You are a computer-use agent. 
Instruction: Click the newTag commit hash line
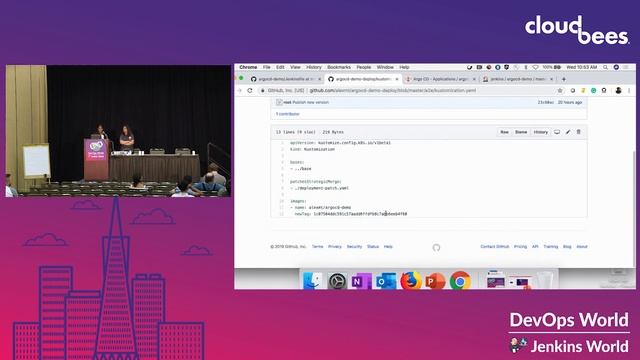pos(351,214)
